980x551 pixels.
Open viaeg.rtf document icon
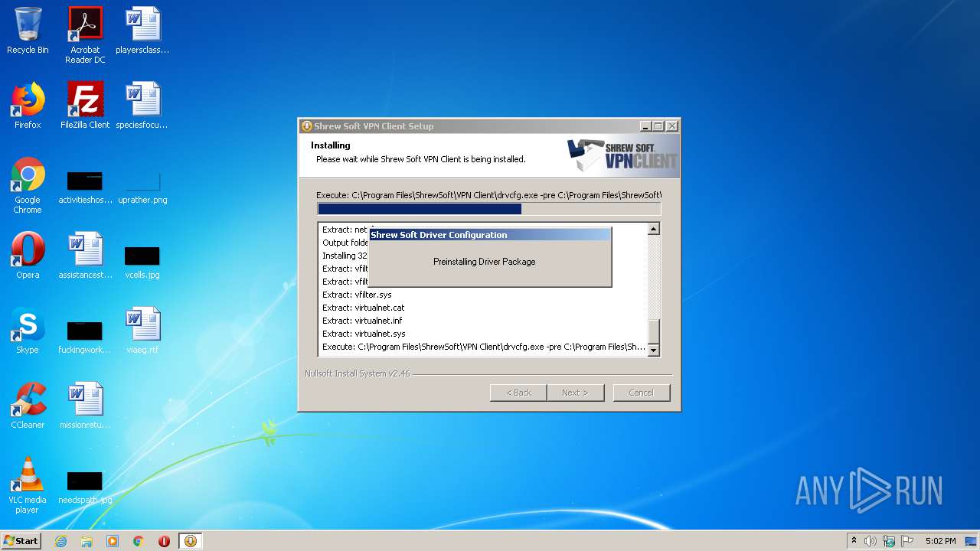coord(142,331)
